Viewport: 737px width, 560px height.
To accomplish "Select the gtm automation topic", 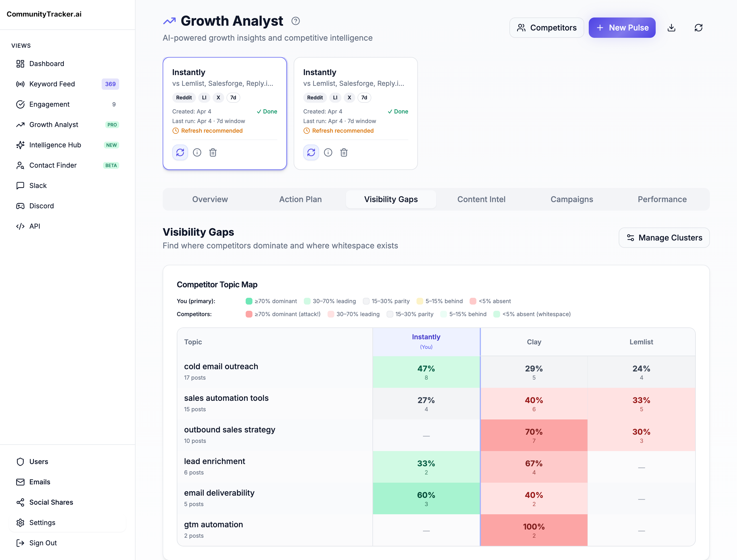I will (213, 525).
